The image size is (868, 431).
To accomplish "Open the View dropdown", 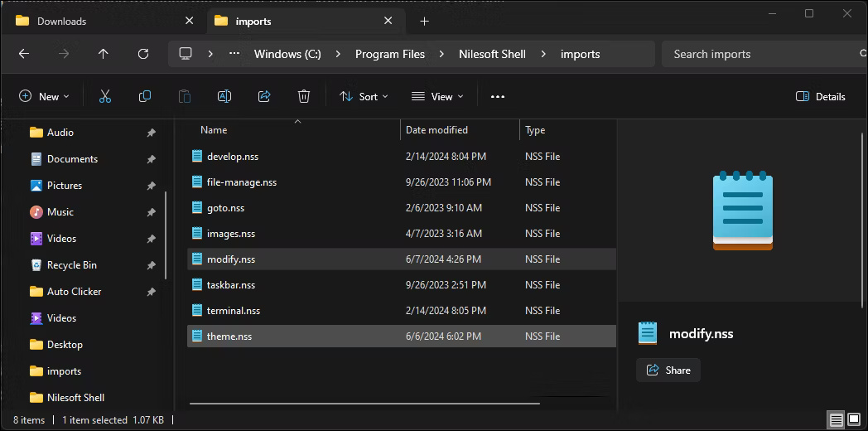I will (x=437, y=96).
